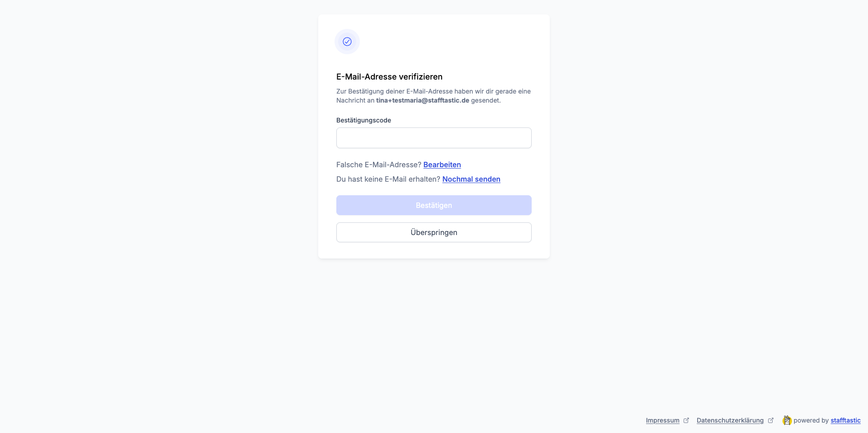The width and height of the screenshot is (868, 433).
Task: Open the Bearbeiten link to edit email
Action: tap(442, 165)
